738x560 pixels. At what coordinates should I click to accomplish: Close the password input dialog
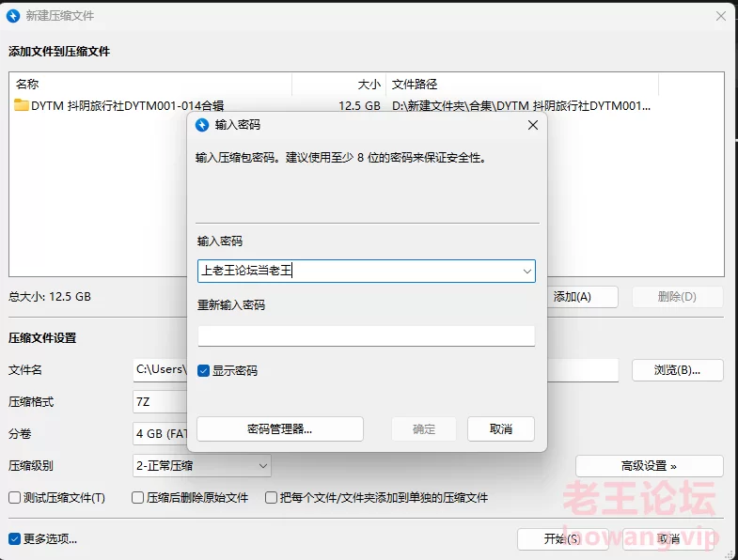[533, 125]
